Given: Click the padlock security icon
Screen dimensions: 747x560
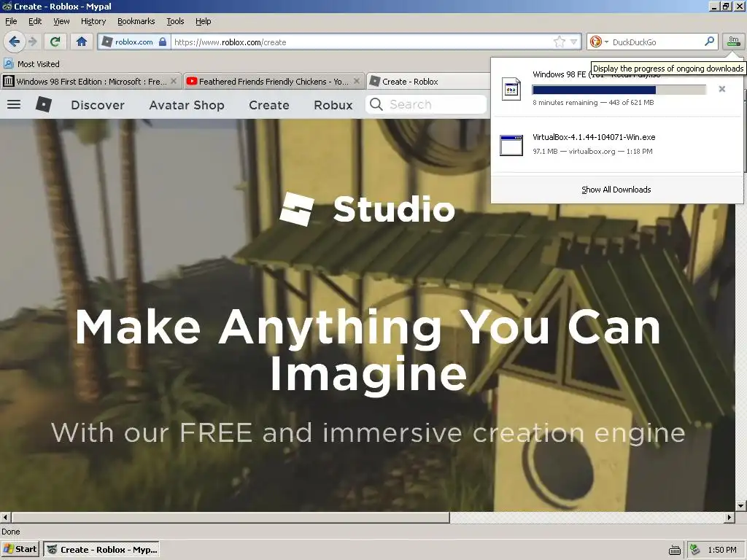Looking at the screenshot, I should [163, 42].
